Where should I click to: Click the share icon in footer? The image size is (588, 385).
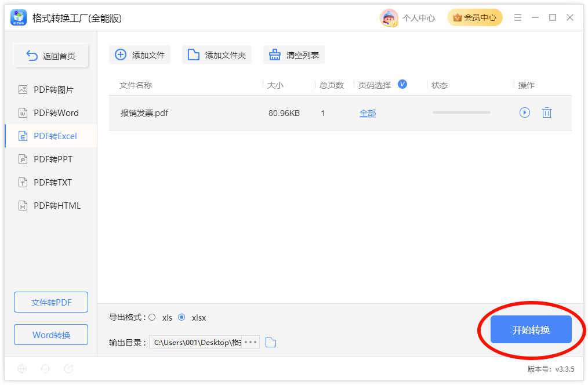coord(68,369)
